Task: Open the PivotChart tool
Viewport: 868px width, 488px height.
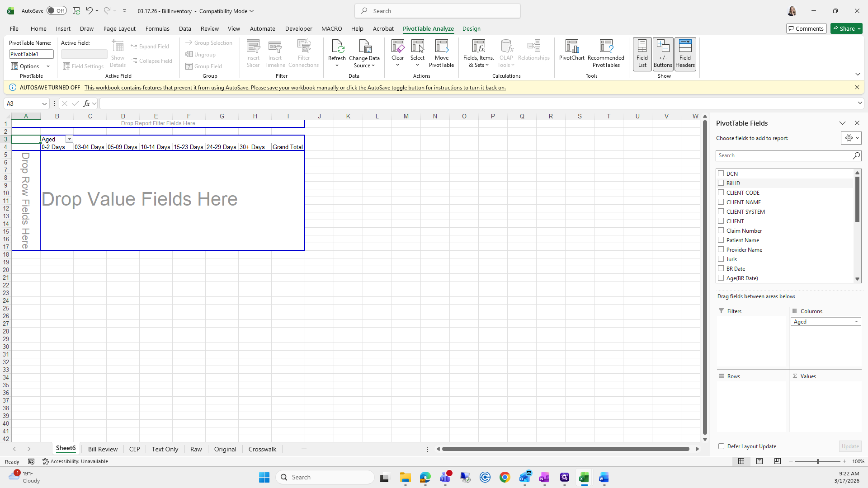Action: (571, 47)
